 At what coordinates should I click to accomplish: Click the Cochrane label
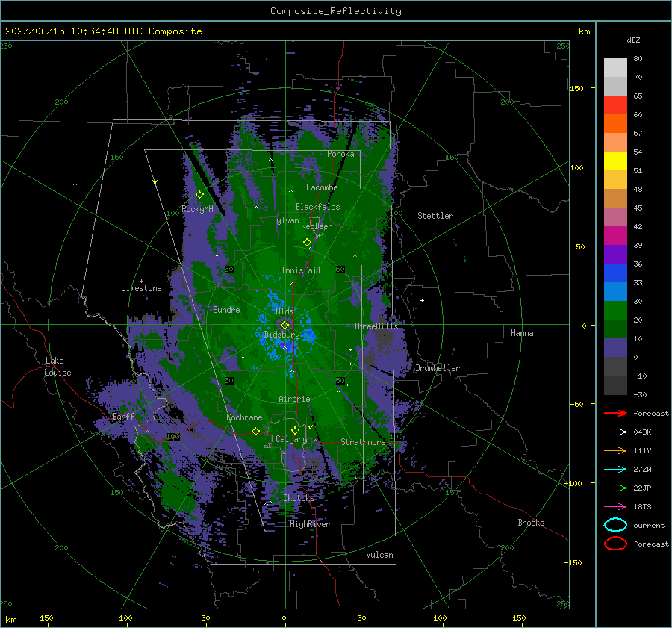point(244,417)
